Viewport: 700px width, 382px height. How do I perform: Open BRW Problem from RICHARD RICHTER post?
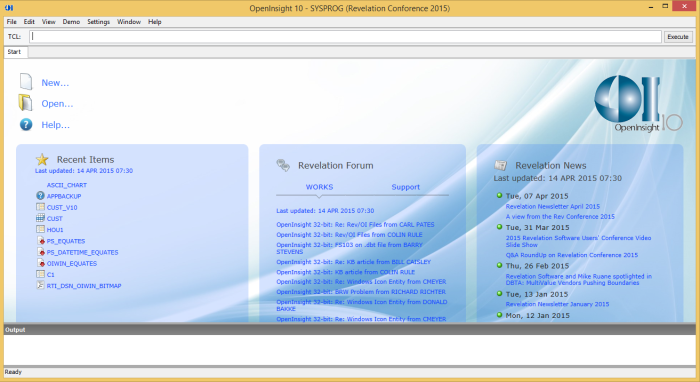[x=361, y=291]
